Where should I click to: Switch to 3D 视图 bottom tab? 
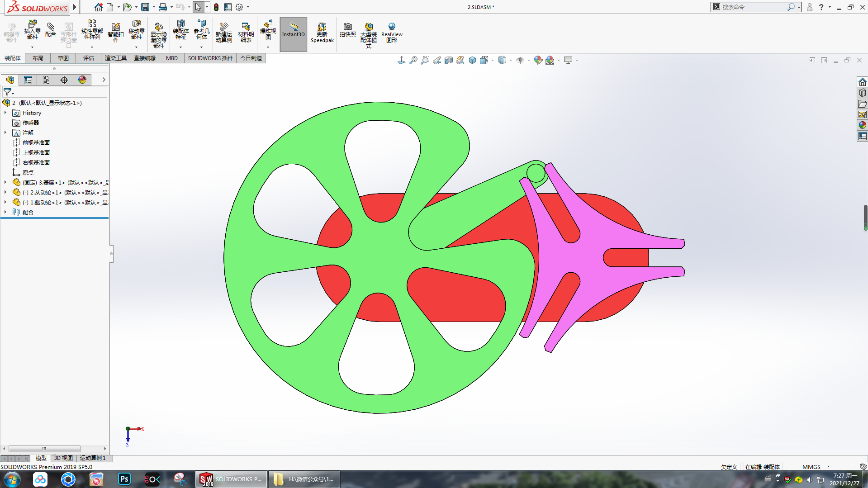coord(63,458)
